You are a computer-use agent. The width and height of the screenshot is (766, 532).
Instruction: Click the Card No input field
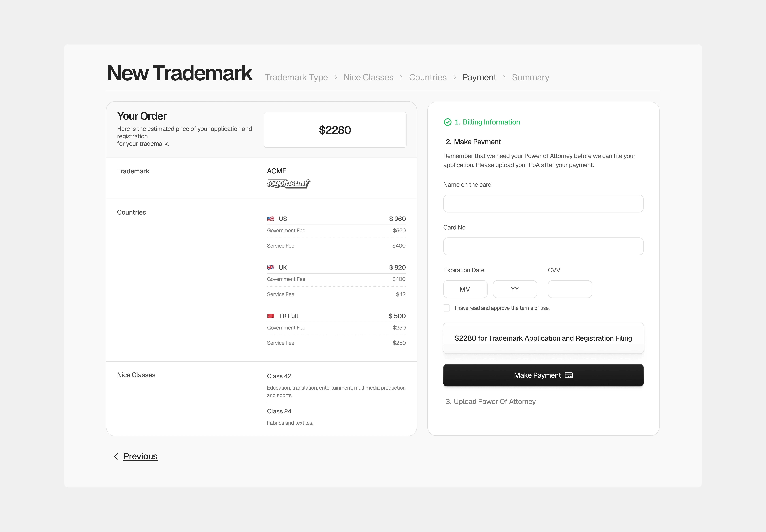[x=543, y=246]
